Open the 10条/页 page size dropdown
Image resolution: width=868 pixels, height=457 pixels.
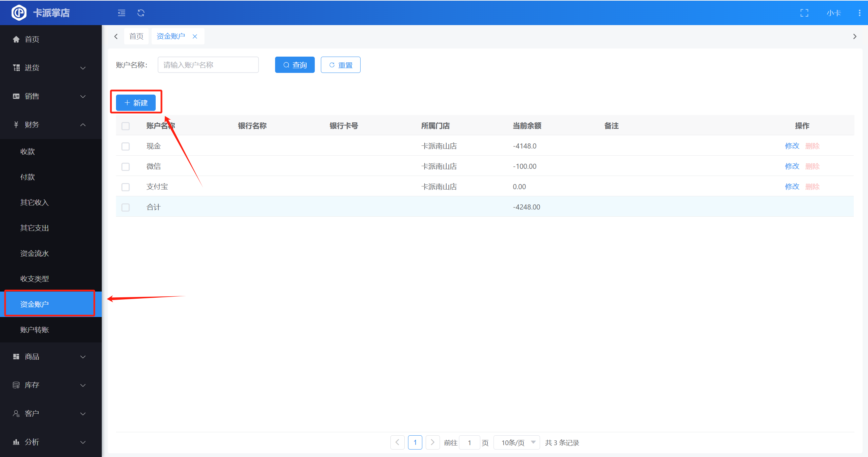pyautogui.click(x=517, y=442)
